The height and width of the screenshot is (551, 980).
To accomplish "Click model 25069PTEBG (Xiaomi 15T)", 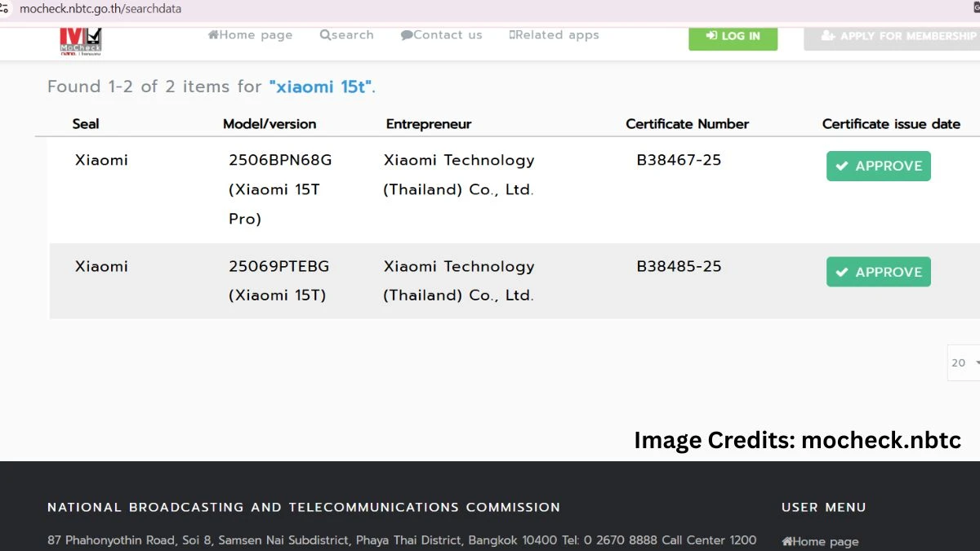I will click(278, 281).
